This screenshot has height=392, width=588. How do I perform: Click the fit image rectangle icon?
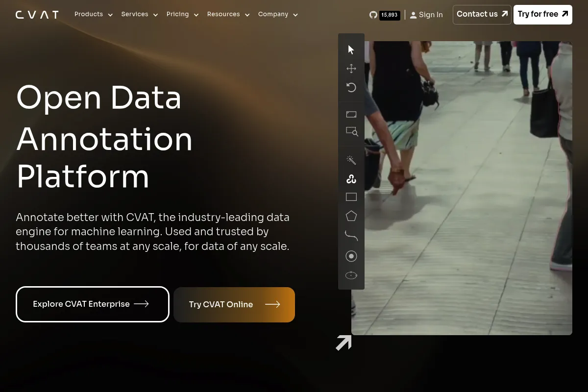click(351, 114)
